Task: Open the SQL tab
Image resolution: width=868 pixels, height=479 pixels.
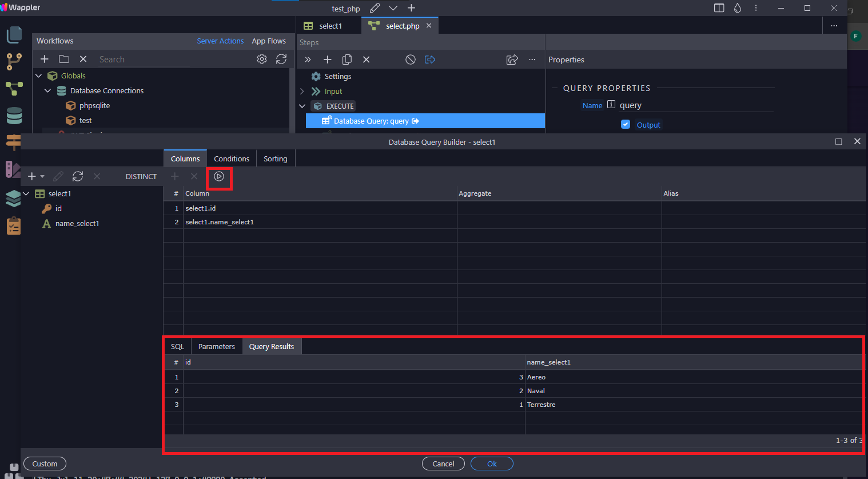Action: (x=177, y=347)
